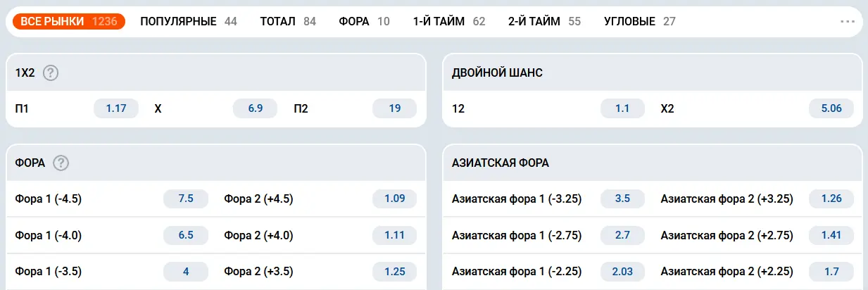
Task: Collapse the ДВОЙНОЙ ШАНС market header
Action: [x=652, y=72]
